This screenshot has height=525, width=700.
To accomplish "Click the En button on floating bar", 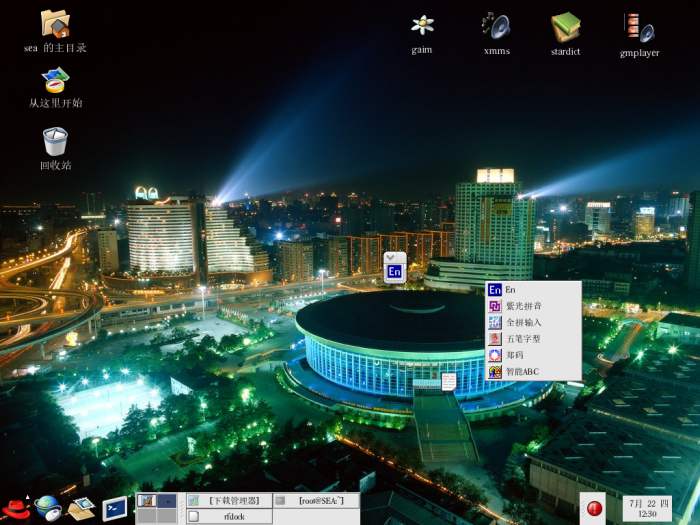I will click(x=394, y=272).
